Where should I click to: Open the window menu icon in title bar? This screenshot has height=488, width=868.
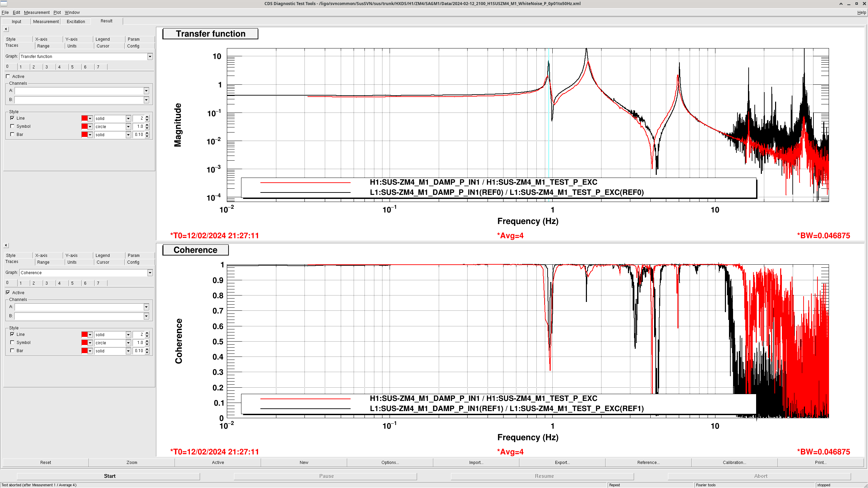pyautogui.click(x=3, y=3)
